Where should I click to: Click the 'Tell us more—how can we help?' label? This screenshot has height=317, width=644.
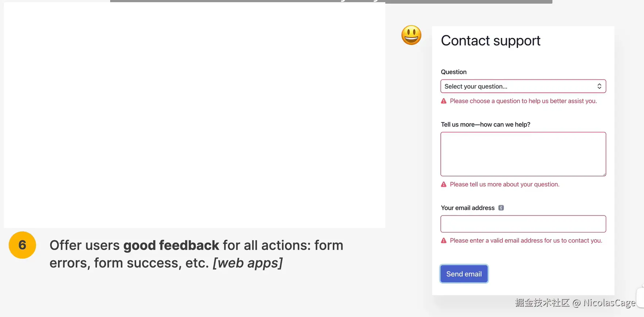(x=485, y=125)
